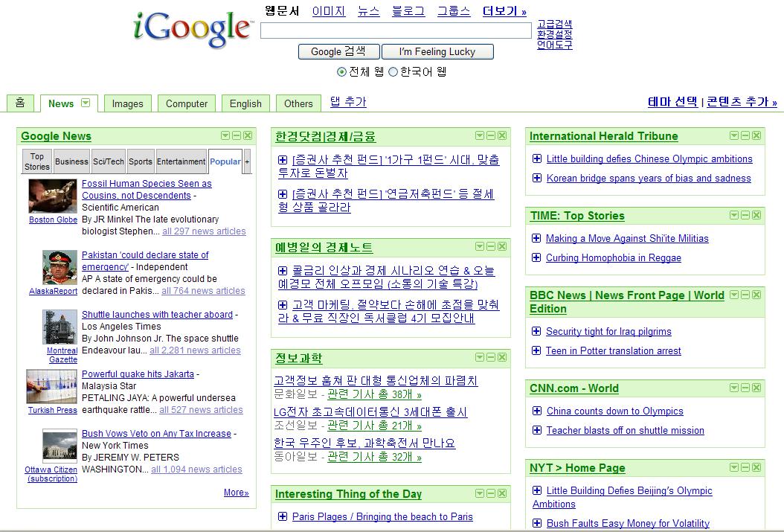This screenshot has width=784, height=532.
Task: Add a tab with the + button in Google News
Action: [x=247, y=161]
